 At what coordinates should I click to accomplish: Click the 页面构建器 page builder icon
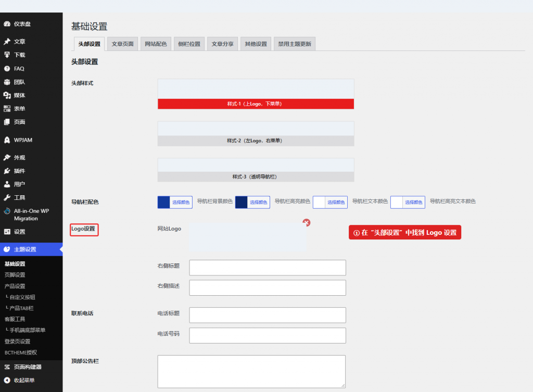point(7,367)
